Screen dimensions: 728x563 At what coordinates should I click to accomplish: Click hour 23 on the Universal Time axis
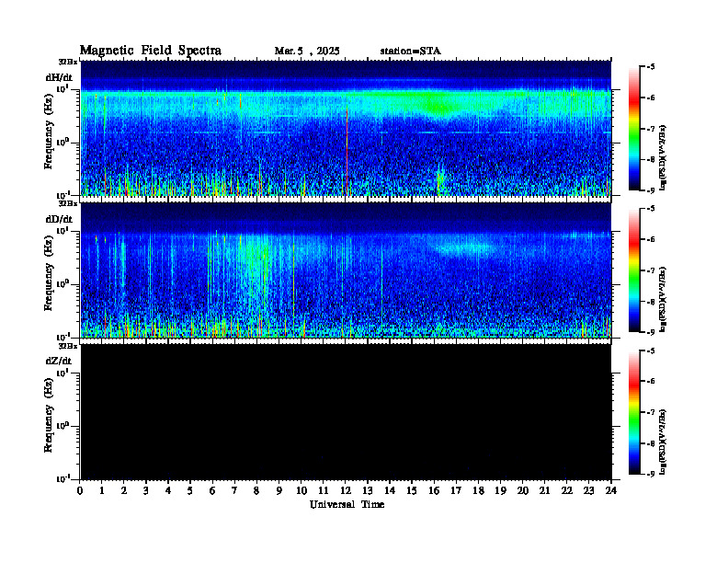click(588, 491)
